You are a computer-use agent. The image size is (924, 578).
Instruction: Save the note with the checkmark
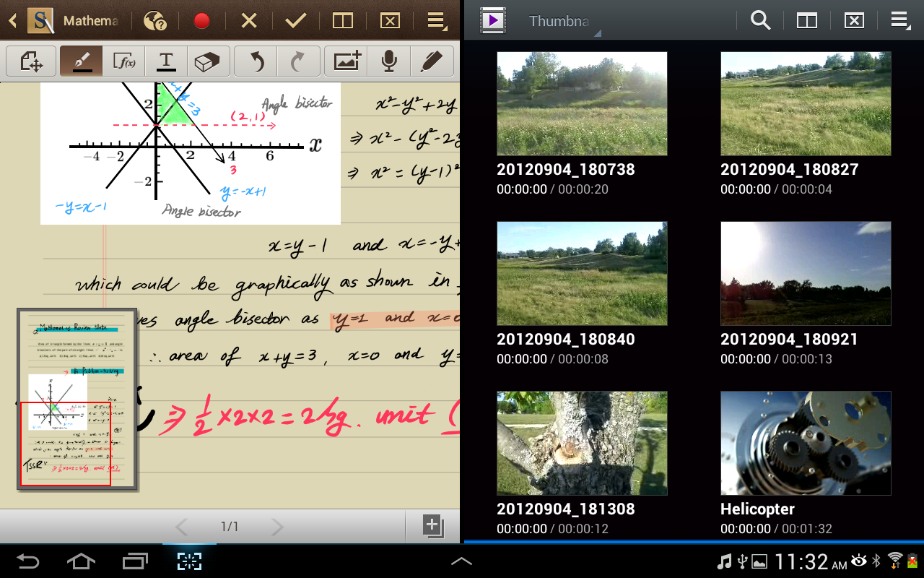click(x=295, y=20)
